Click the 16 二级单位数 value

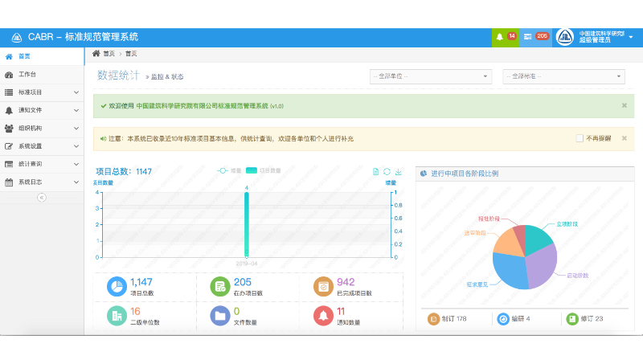pos(135,312)
